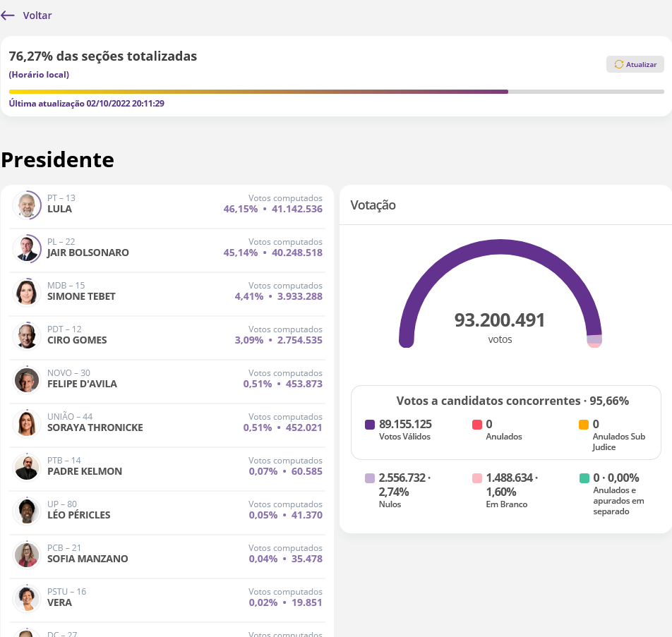Select the JAIR BOLSONARO candidate name
This screenshot has height=637, width=672.
click(x=88, y=253)
